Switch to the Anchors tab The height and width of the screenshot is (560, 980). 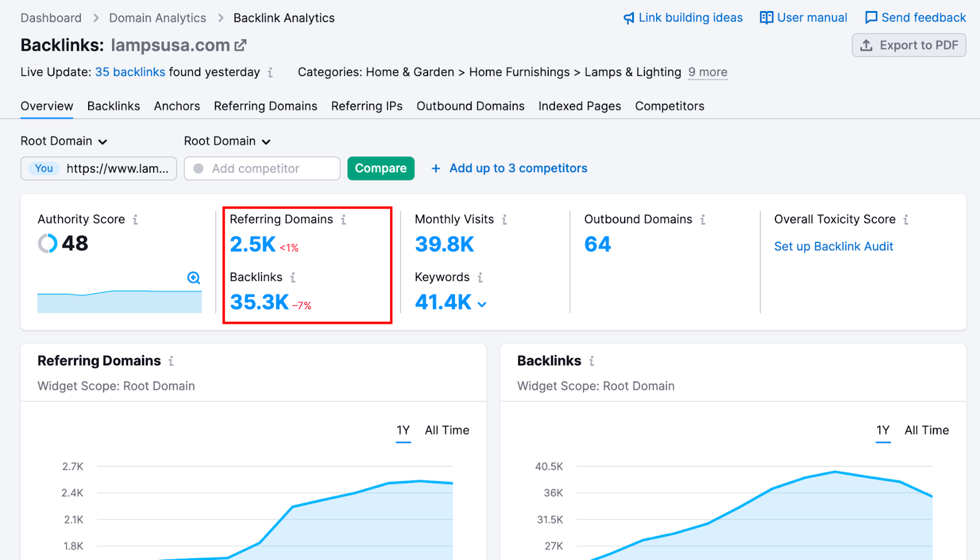(x=177, y=106)
